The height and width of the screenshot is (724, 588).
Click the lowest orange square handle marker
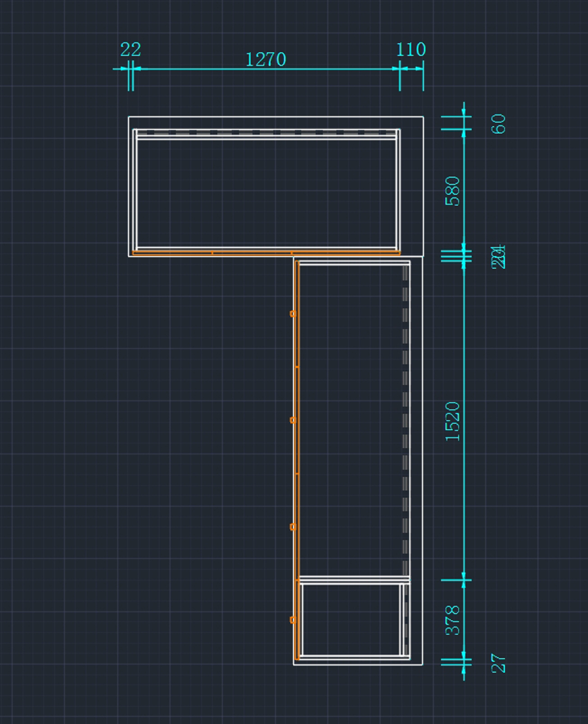pyautogui.click(x=293, y=620)
